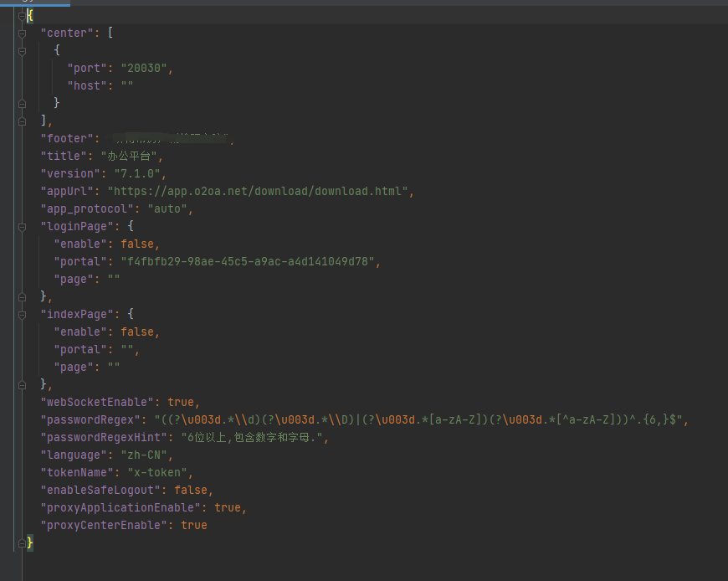Click the "host" key
728x581 pixels.
(x=87, y=86)
